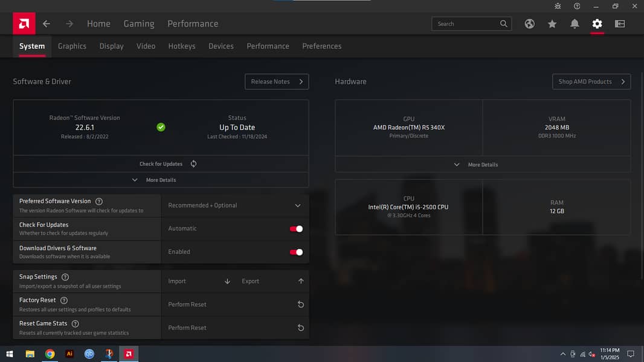Open Google Chrome from taskbar
The image size is (644, 362).
tap(50, 354)
